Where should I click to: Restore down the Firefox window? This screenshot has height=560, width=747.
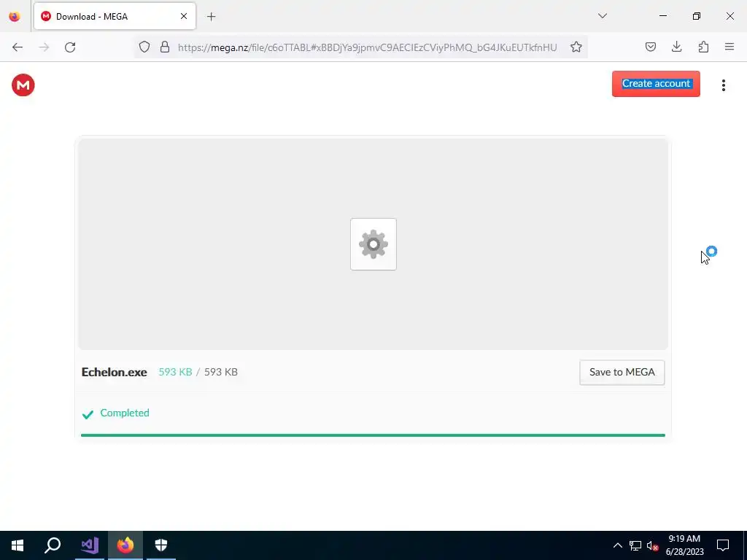coord(697,16)
